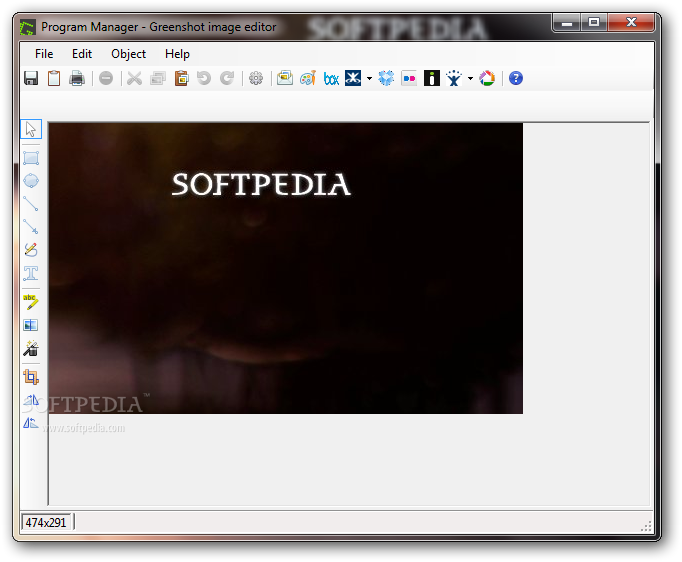The image size is (682, 562).
Task: Select the Draw arrow tool
Action: pyautogui.click(x=31, y=226)
